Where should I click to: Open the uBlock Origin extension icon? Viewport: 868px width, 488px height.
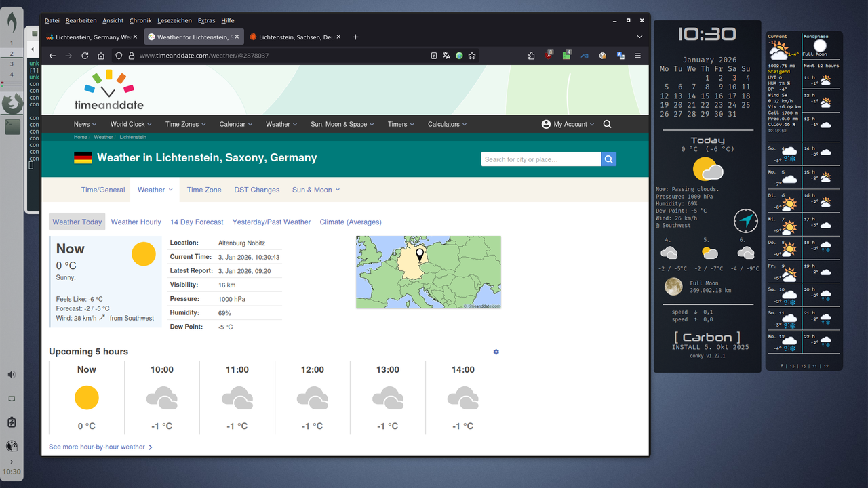[x=549, y=55]
